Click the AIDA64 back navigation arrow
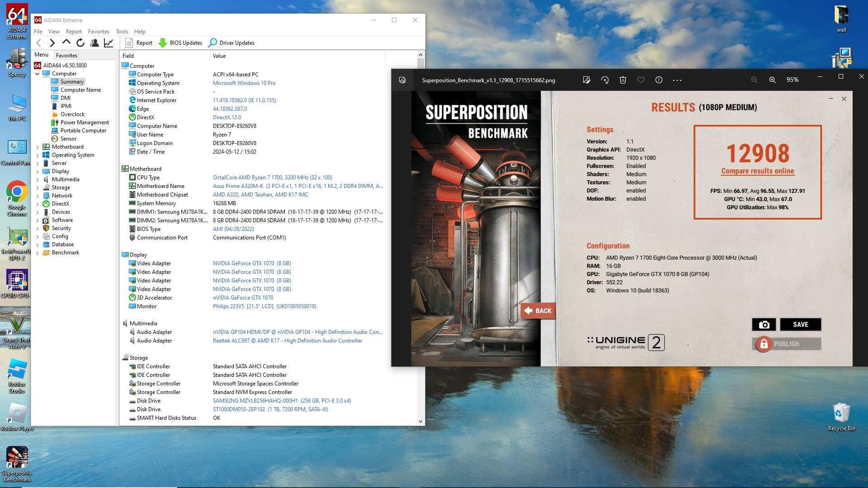 tap(39, 43)
